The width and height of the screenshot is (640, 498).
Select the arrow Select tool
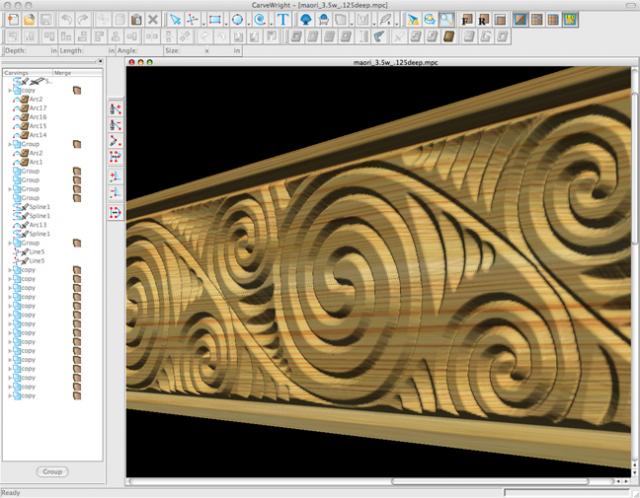coord(176,19)
